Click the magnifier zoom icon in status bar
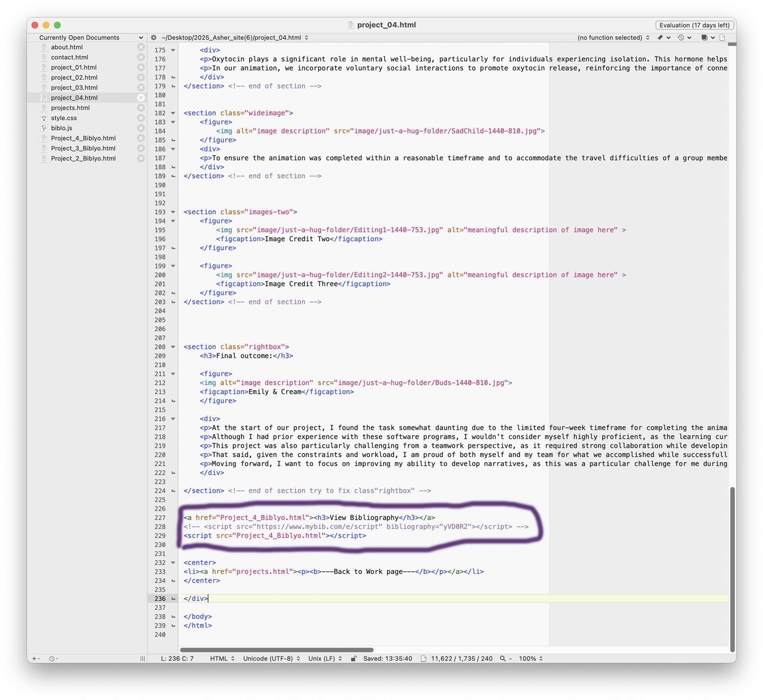 (502, 659)
